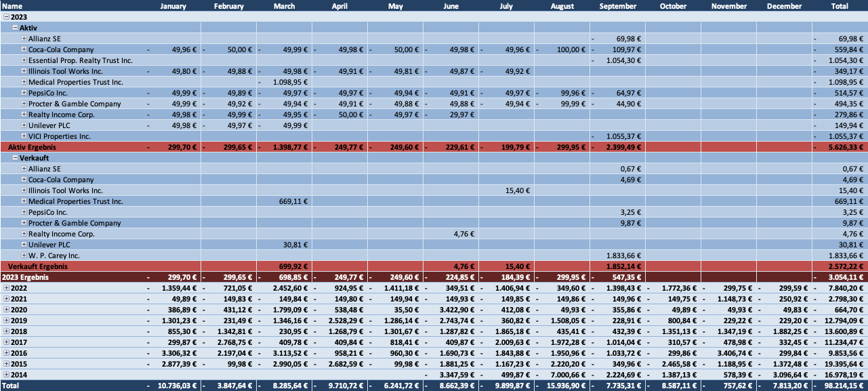
Task: Select the 2020 June cell 3.422,90 €
Action: (451, 310)
